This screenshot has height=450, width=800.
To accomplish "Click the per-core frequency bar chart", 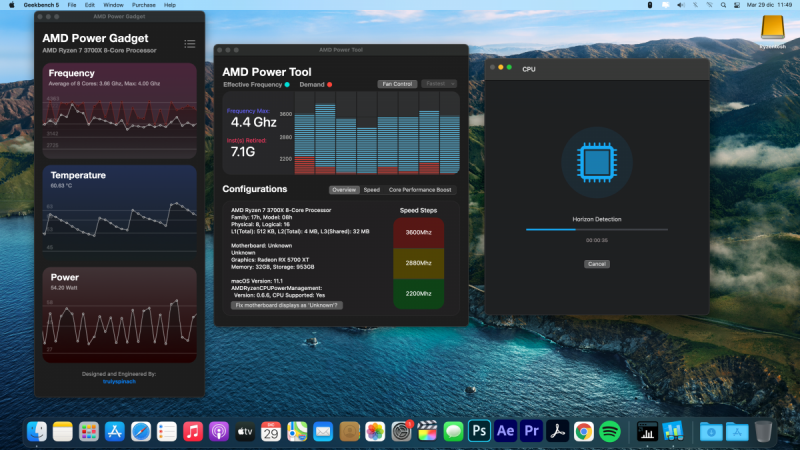I will [377, 133].
